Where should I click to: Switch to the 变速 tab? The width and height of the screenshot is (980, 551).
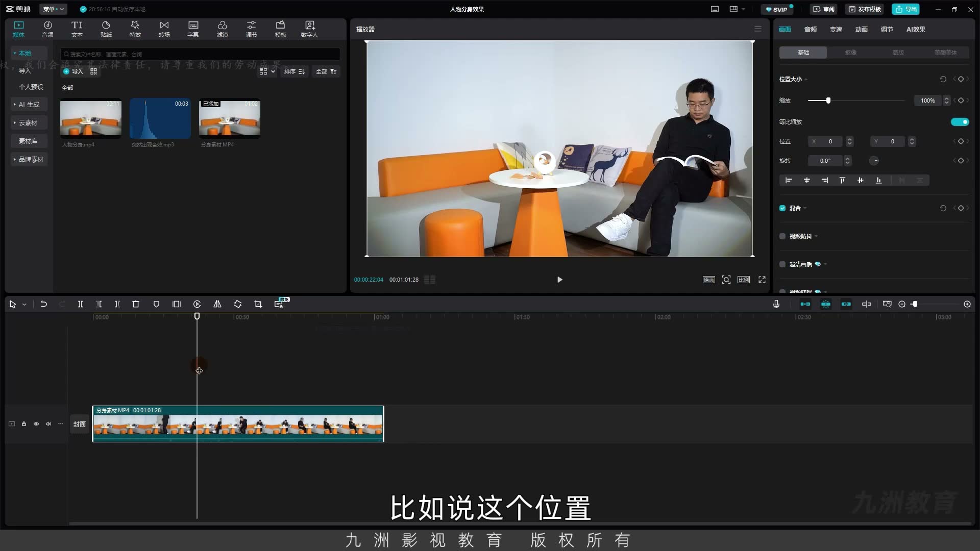click(836, 30)
